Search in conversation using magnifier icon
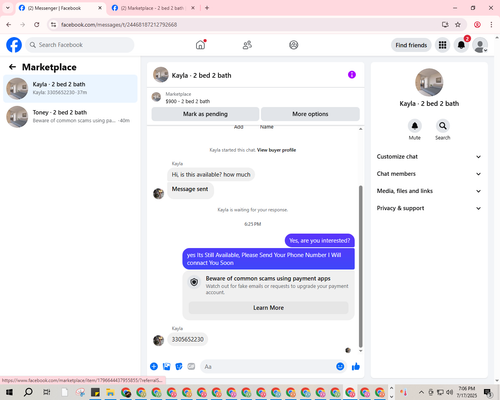 (443, 126)
